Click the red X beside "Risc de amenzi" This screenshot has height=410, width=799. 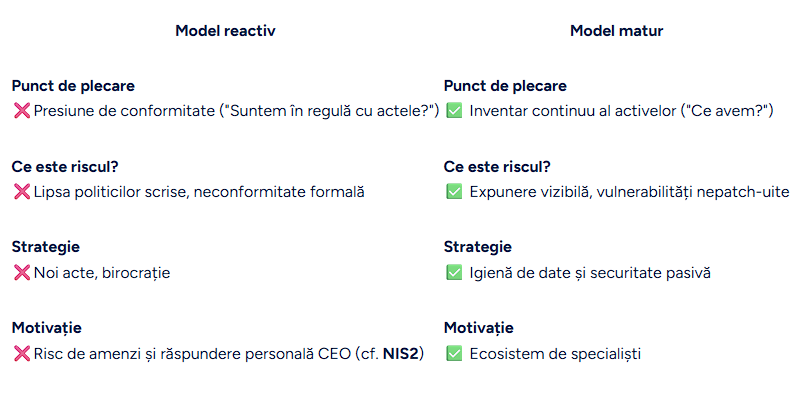(21, 353)
